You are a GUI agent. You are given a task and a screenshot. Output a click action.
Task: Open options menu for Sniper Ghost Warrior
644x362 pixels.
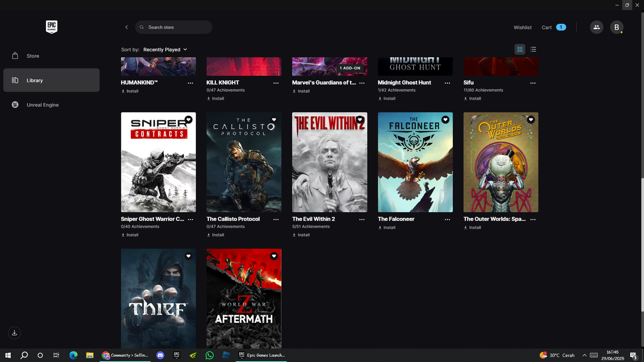point(190,219)
